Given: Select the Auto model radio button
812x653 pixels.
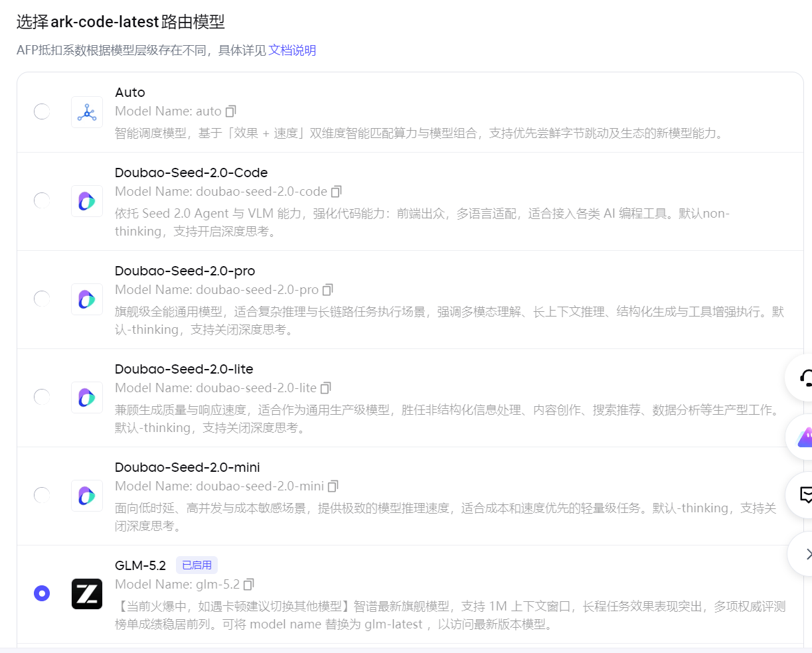Looking at the screenshot, I should [42, 111].
